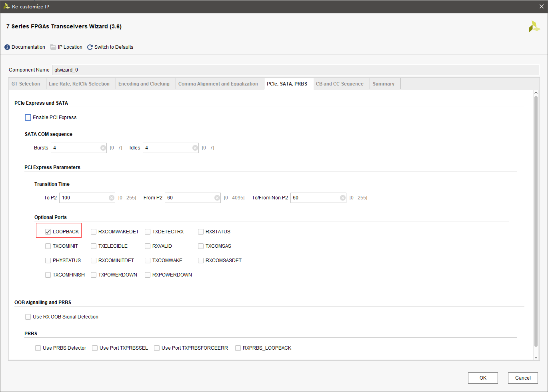Clear the From P2 field with X icon

click(x=217, y=198)
